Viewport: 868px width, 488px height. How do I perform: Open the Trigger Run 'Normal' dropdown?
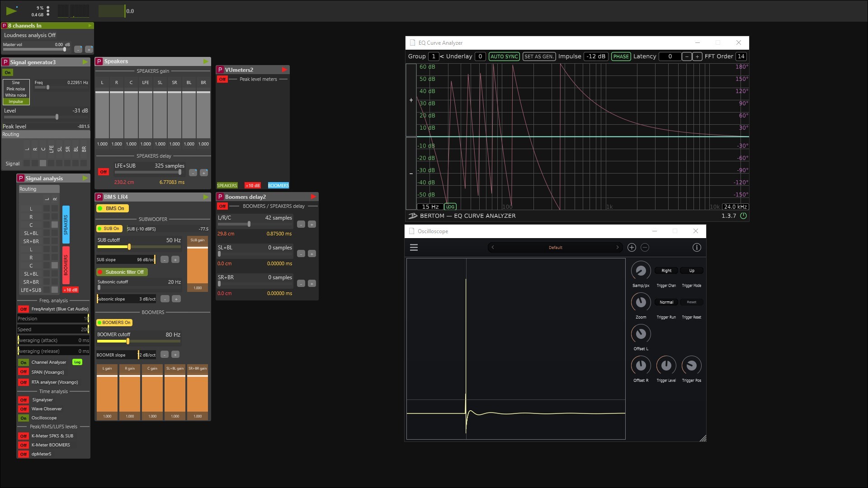coord(666,302)
